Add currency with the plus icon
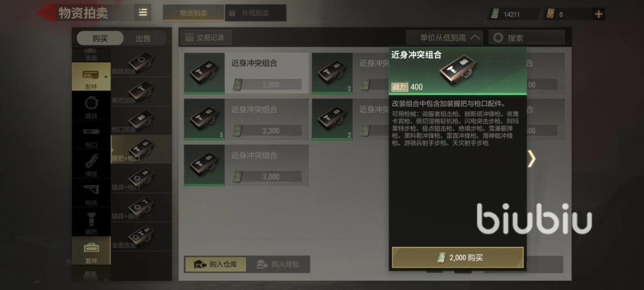This screenshot has width=644, height=290. tap(598, 14)
